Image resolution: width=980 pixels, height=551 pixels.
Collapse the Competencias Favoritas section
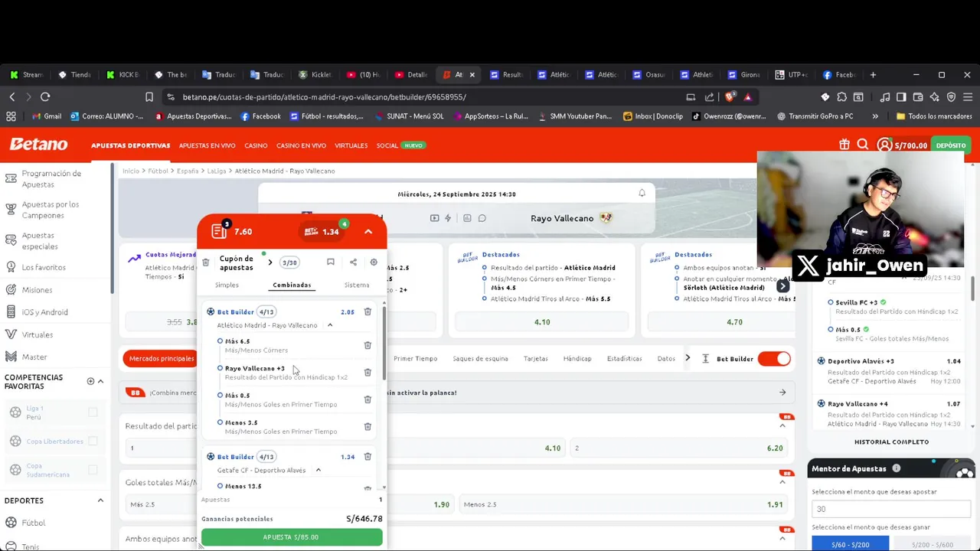point(100,381)
